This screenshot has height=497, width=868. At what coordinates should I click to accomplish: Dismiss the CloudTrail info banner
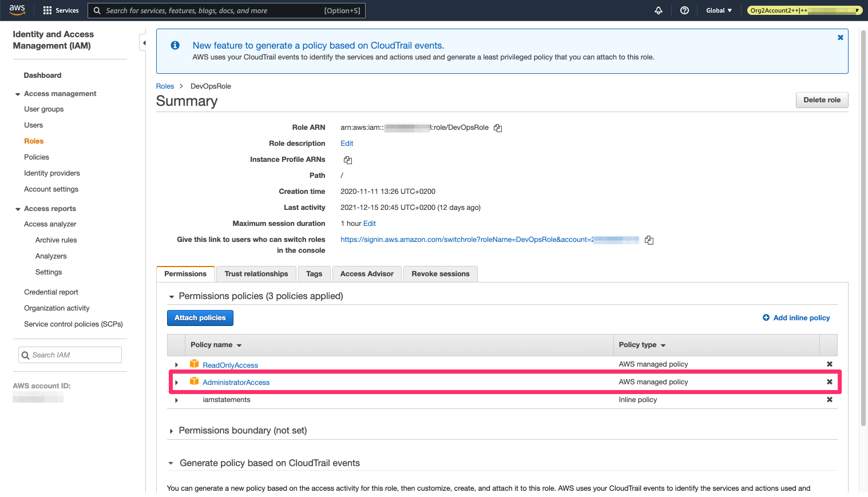pos(840,38)
